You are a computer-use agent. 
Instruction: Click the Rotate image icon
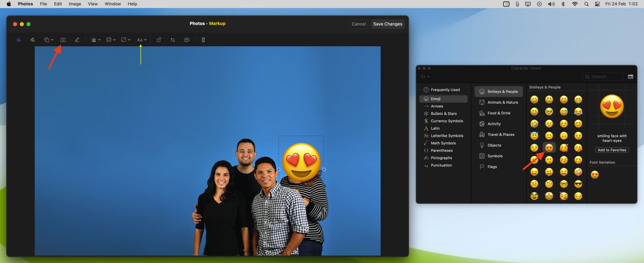[x=159, y=40]
